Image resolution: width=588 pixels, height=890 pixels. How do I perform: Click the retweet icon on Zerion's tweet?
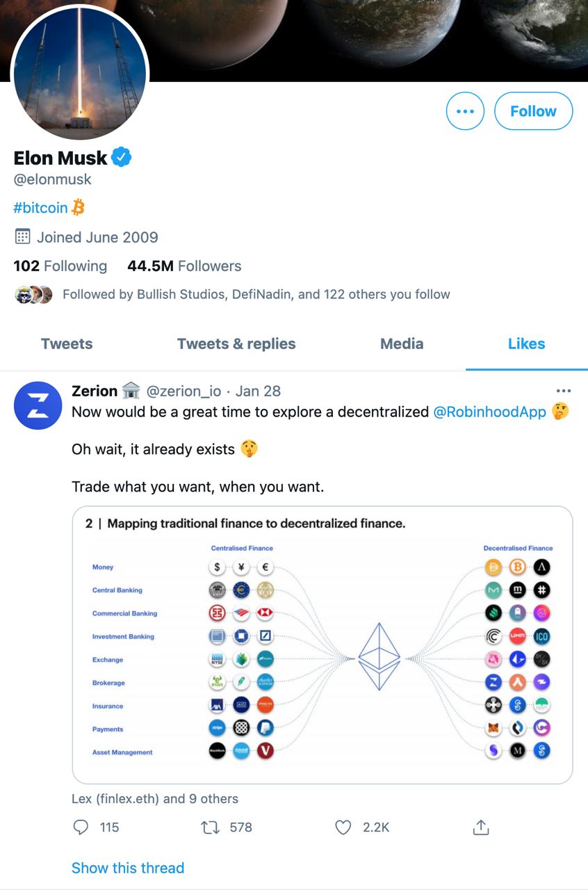pos(210,827)
